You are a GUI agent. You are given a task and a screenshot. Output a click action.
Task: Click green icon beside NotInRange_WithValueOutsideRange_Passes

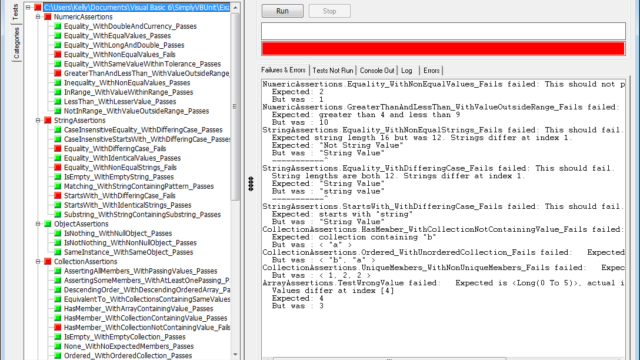pos(58,111)
